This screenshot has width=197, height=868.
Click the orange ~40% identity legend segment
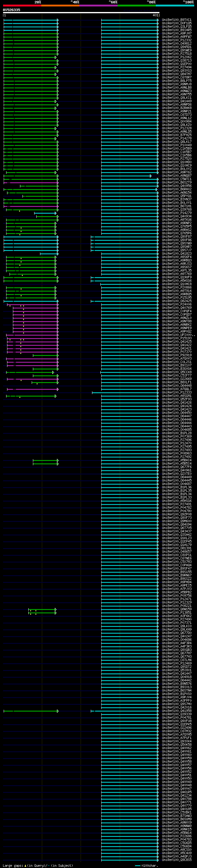point(61,6)
